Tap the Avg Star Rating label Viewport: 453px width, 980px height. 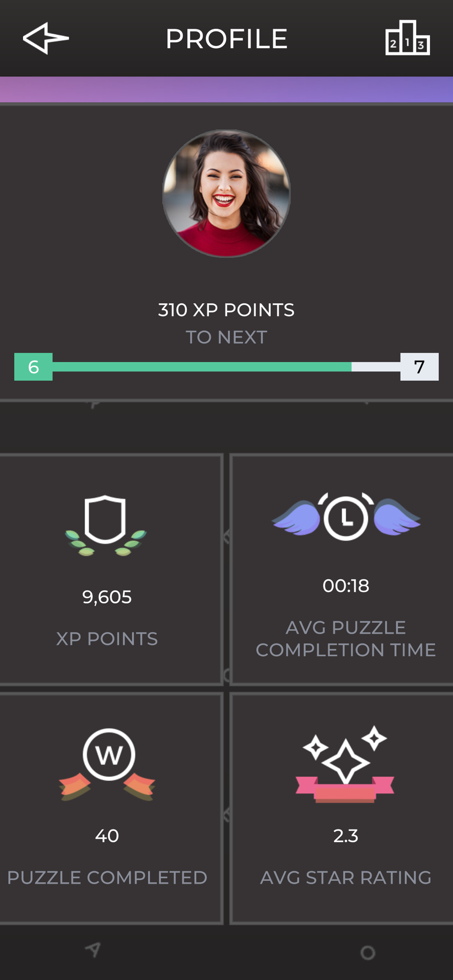[x=346, y=878]
